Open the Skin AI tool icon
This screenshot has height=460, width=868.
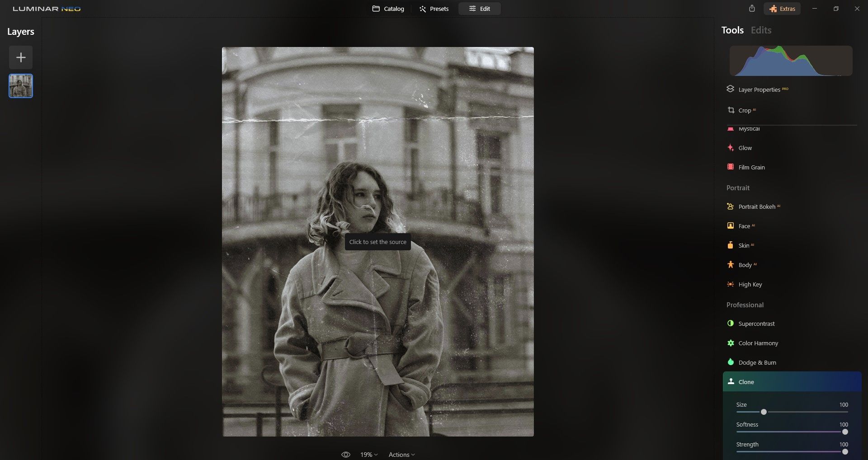(x=731, y=245)
